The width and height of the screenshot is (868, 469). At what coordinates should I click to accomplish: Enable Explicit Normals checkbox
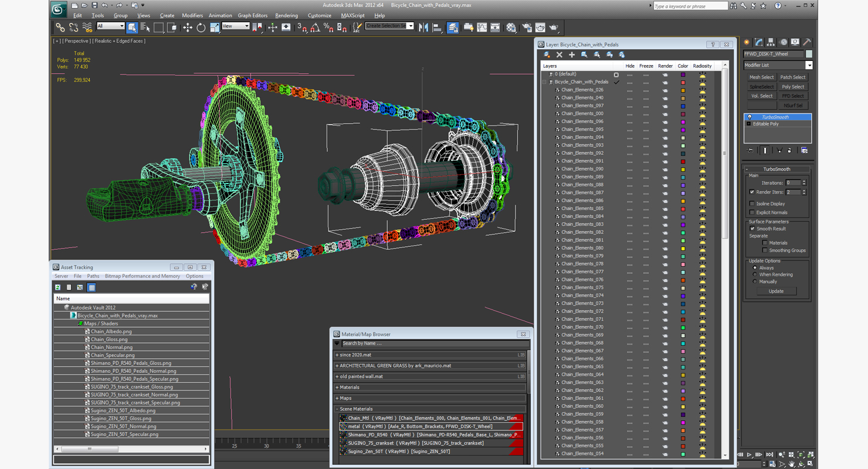pos(752,212)
